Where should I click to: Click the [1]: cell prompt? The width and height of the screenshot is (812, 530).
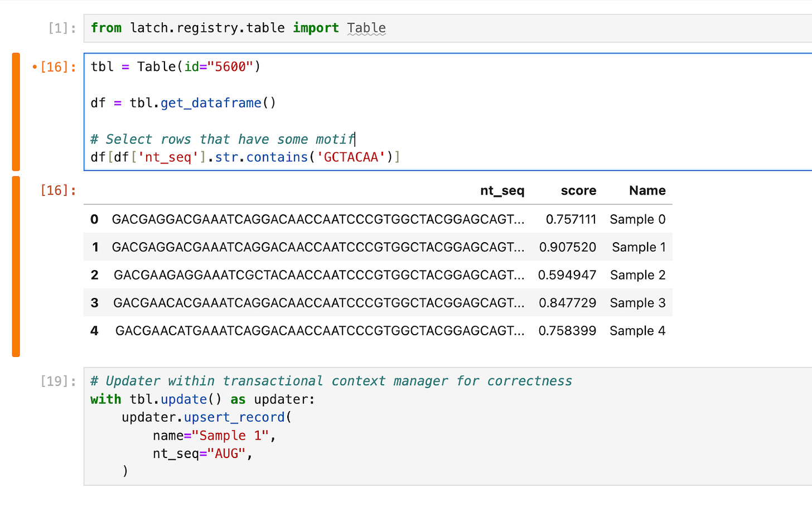(62, 28)
